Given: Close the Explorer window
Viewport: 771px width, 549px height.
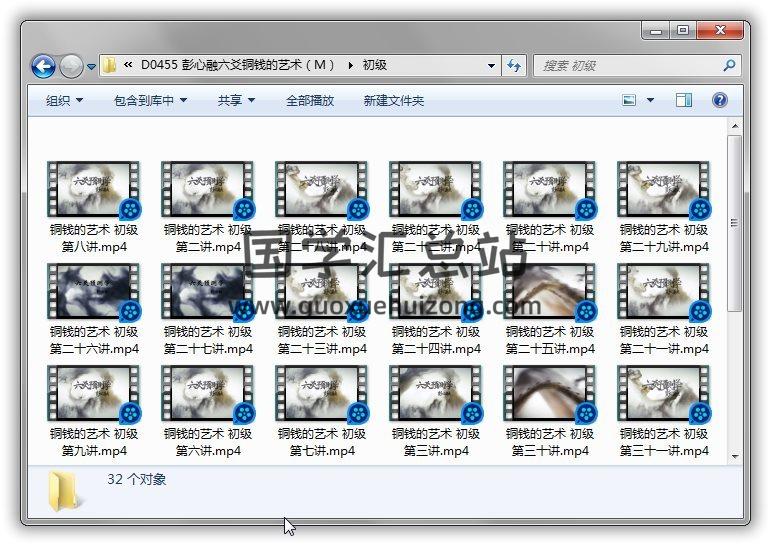Looking at the screenshot, I should coord(720,31).
